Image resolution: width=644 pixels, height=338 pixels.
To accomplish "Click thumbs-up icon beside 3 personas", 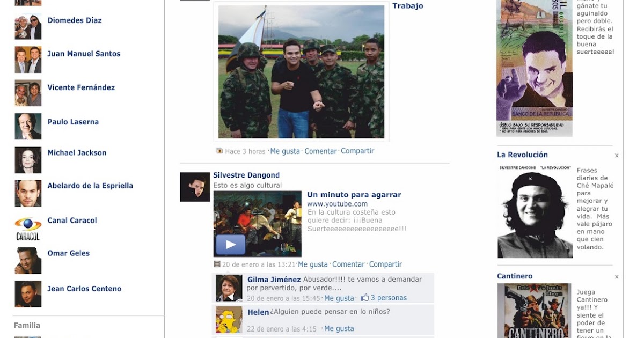I will point(365,297).
